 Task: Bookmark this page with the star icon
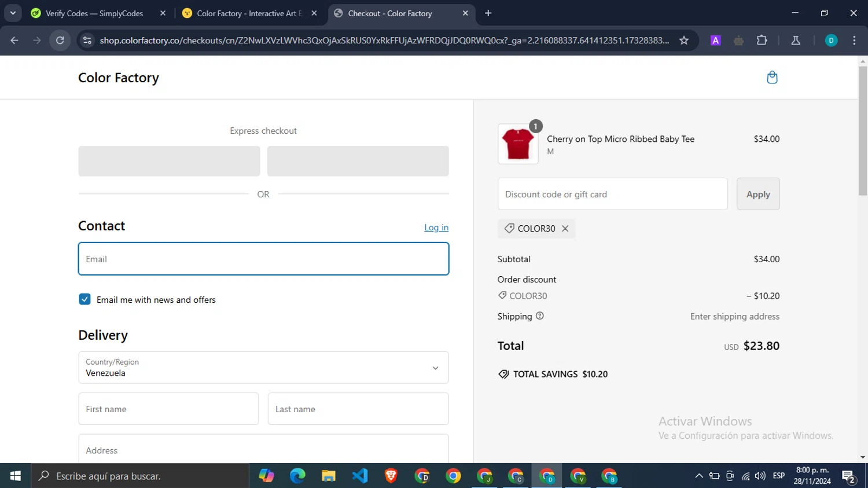pos(684,41)
